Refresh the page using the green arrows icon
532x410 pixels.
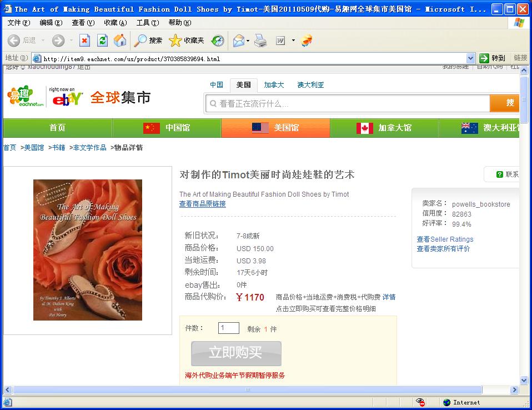coord(102,41)
